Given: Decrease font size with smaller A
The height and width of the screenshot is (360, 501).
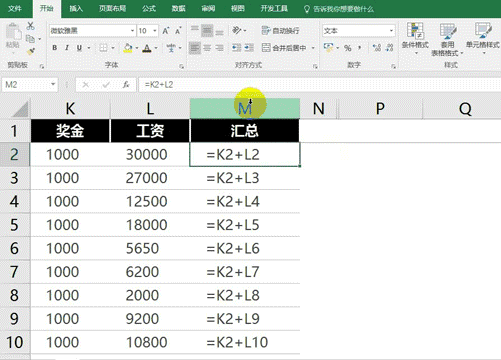Looking at the screenshot, I should pyautogui.click(x=178, y=31).
